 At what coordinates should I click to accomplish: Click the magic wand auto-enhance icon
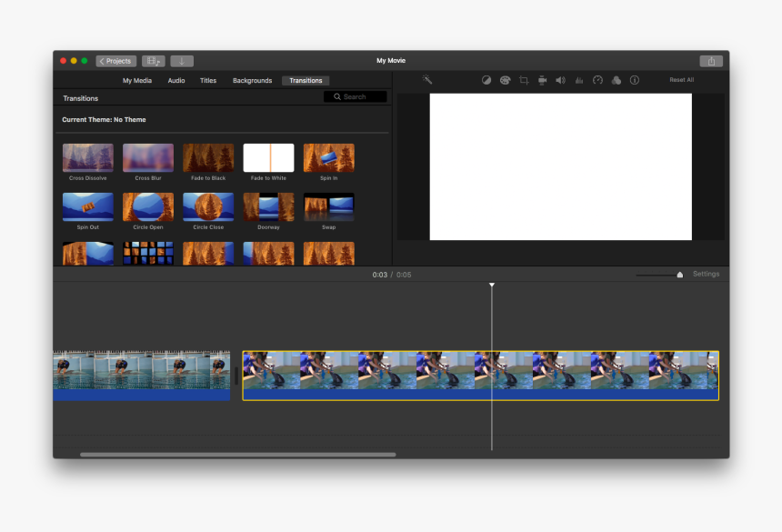point(426,79)
